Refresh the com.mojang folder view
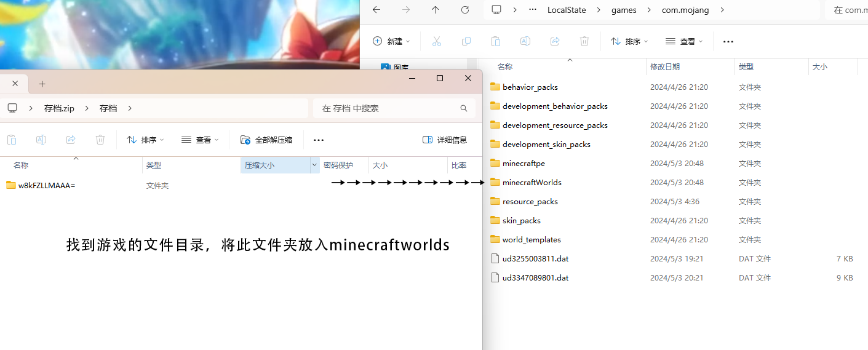Image resolution: width=868 pixels, height=350 pixels. (x=465, y=10)
